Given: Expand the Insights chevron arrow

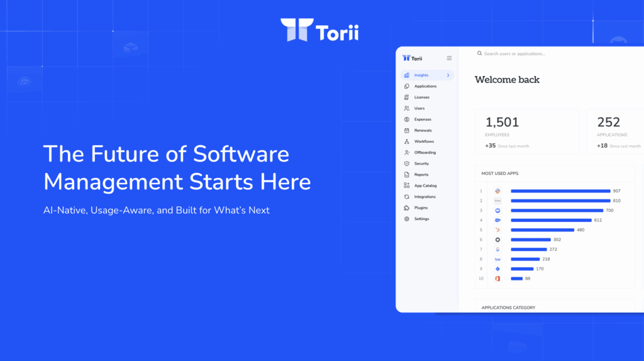Looking at the screenshot, I should [448, 75].
